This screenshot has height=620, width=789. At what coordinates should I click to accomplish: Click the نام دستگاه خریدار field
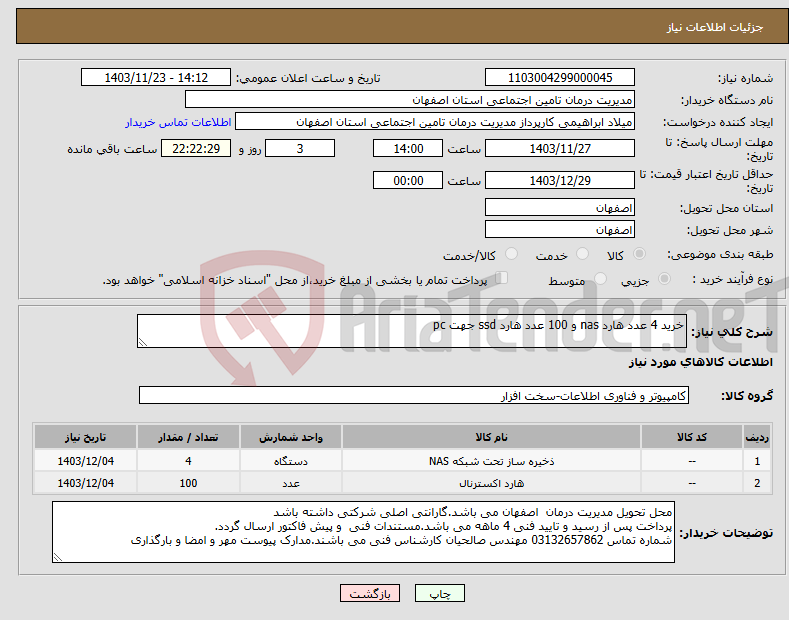[x=410, y=100]
